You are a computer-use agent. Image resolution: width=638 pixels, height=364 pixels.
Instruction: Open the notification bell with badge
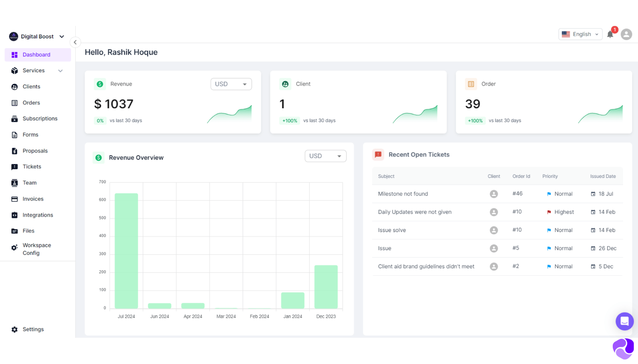(x=610, y=34)
